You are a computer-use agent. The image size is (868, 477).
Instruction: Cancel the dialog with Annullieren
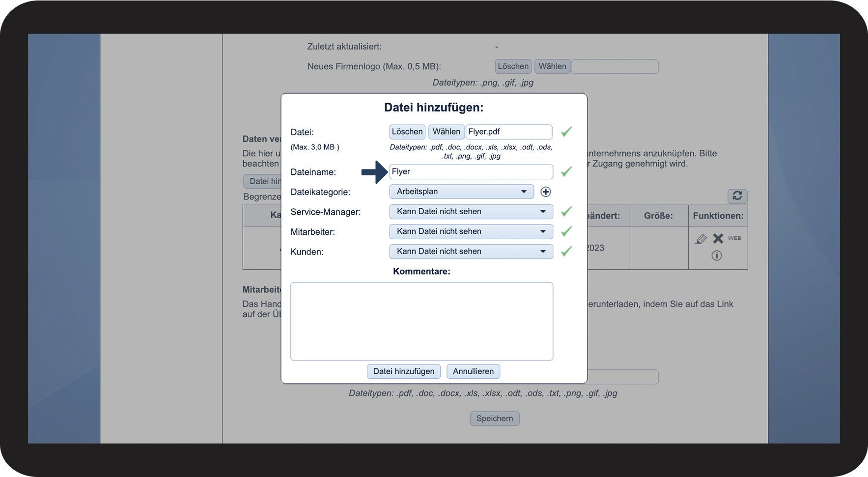[x=473, y=371]
